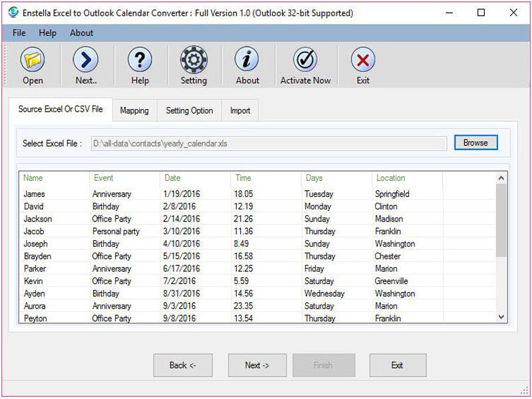Click the Select Excel File path field
The image size is (532, 399).
point(269,144)
